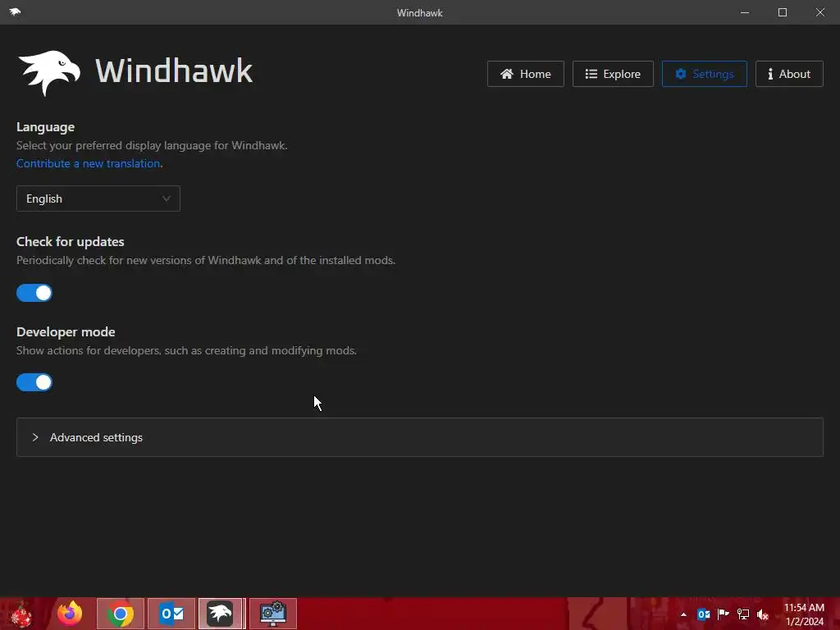
Task: Click the Windhawk eagle logo
Action: 49,73
